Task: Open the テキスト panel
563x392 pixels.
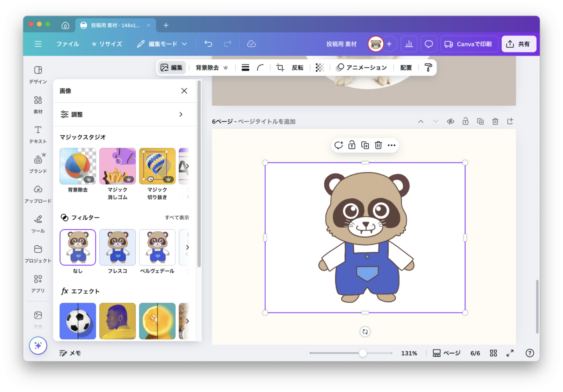Action: point(38,134)
